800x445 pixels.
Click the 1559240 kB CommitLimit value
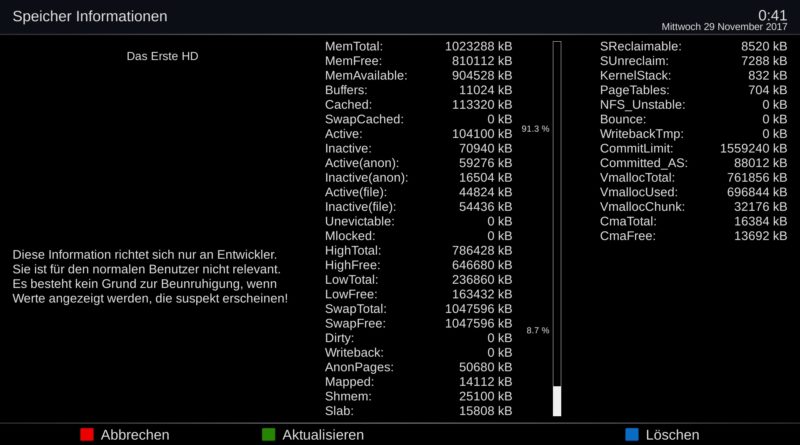pos(753,149)
